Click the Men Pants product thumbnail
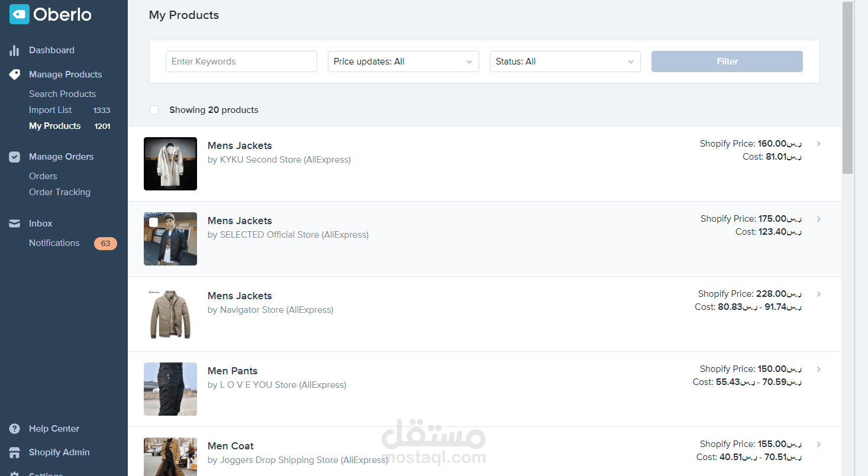 coord(170,389)
